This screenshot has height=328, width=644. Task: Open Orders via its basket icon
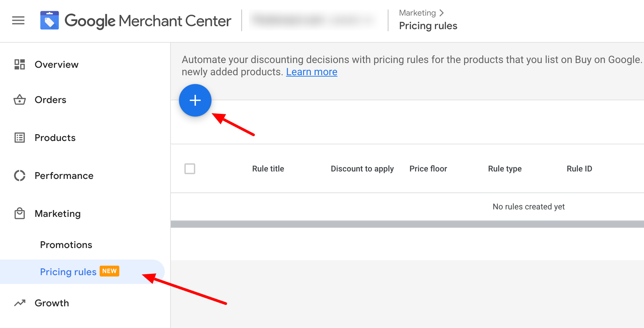point(20,100)
